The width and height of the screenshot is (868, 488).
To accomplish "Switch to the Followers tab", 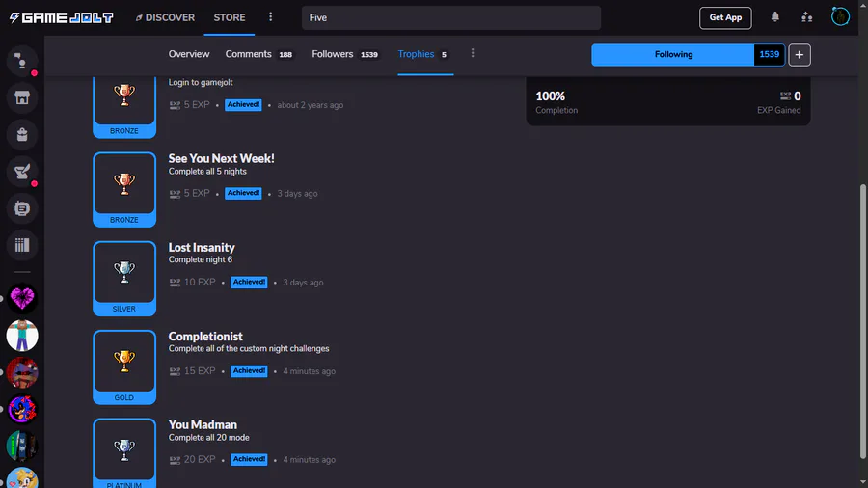I will tap(344, 54).
